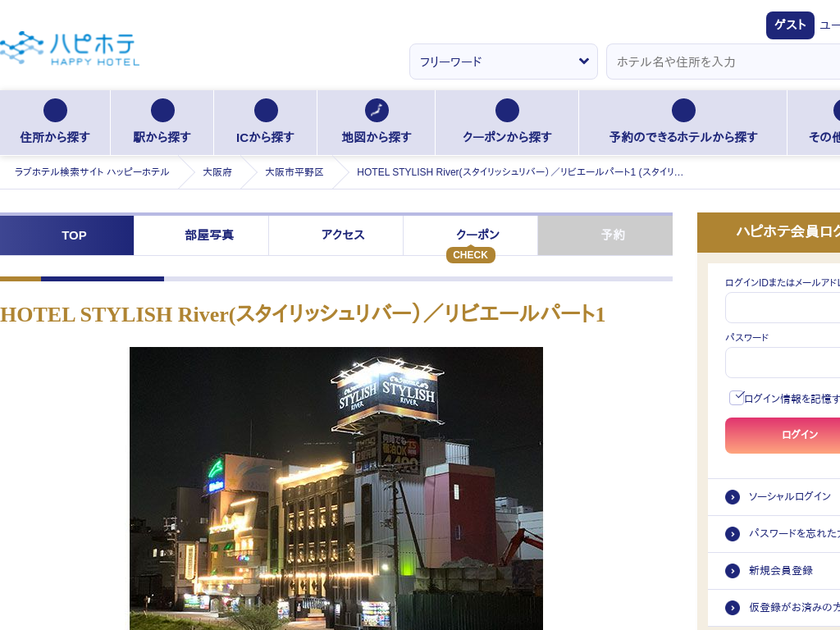840x630 pixels.
Task: Open the フリーワード search type dropdown
Action: pyautogui.click(x=504, y=62)
